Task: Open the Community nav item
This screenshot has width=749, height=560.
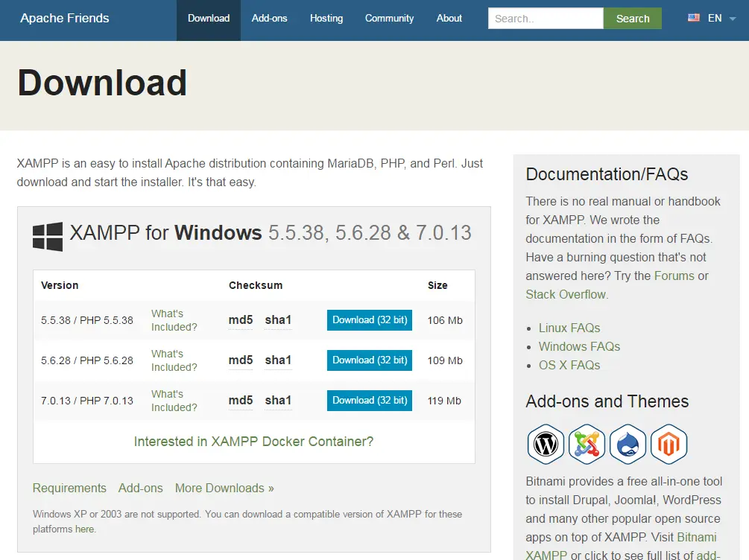Action: point(389,18)
